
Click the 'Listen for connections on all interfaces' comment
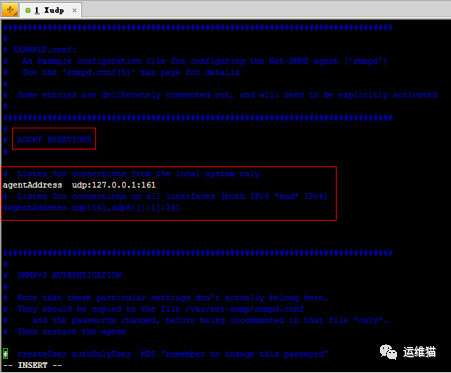(165, 196)
